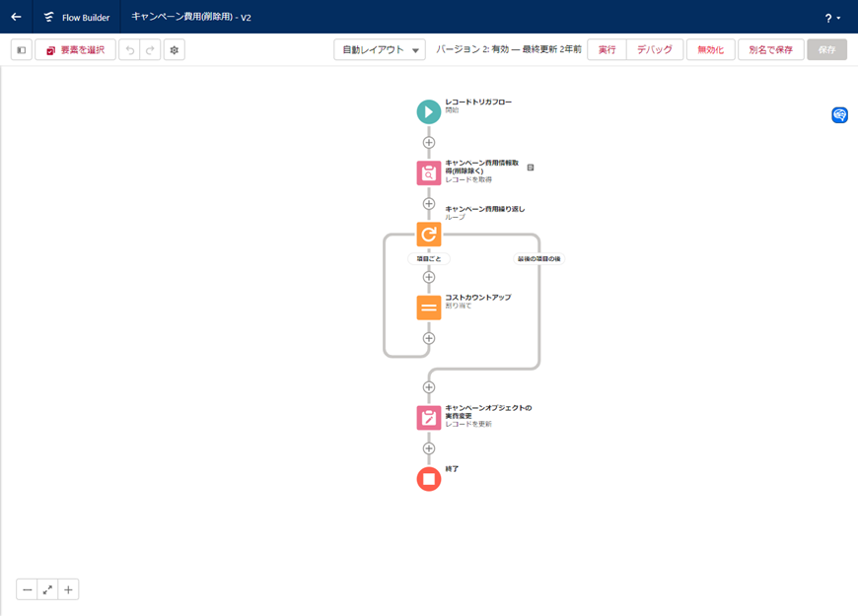Select the orange loop element icon
This screenshot has height=616, width=858.
[428, 235]
